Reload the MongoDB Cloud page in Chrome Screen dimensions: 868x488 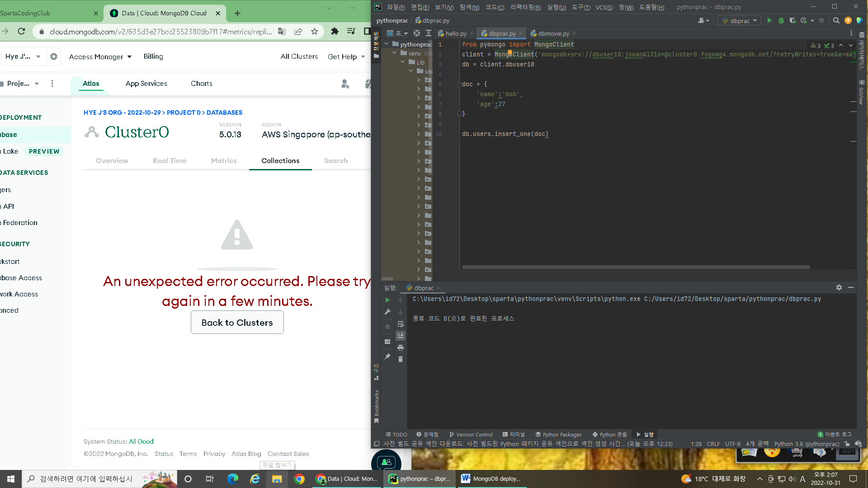[21, 31]
